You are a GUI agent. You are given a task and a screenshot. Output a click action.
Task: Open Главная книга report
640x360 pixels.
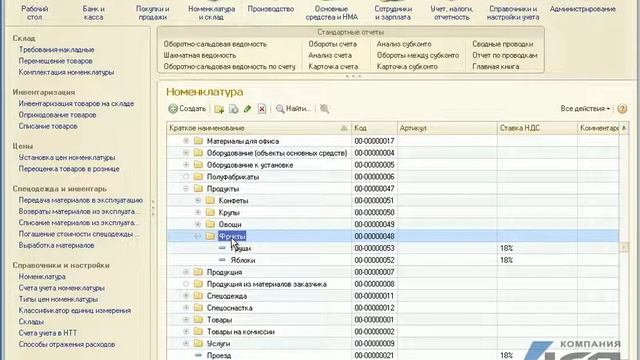coord(496,66)
